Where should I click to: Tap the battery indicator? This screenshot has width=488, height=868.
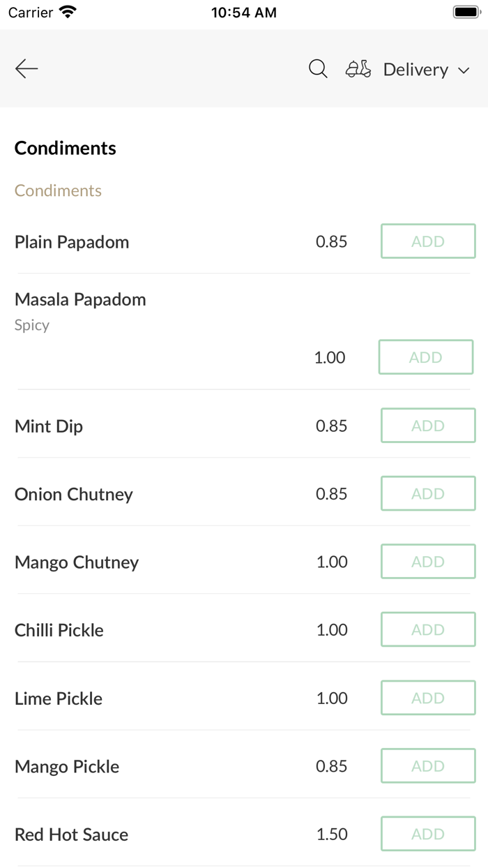pos(463,11)
